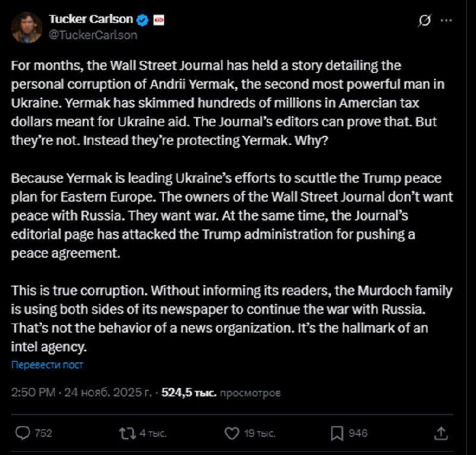This screenshot has height=455, width=476.
Task: Toggle the bookmark icon on the post
Action: tap(337, 433)
